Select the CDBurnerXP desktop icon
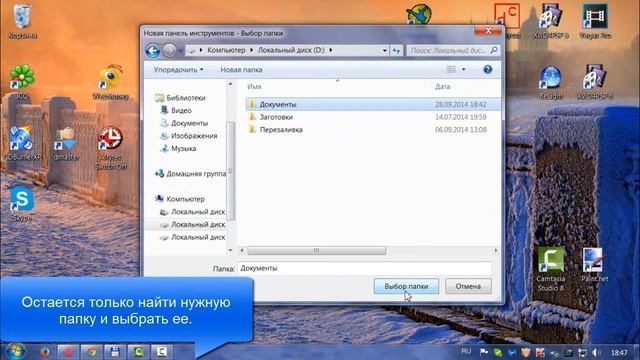 [x=22, y=143]
